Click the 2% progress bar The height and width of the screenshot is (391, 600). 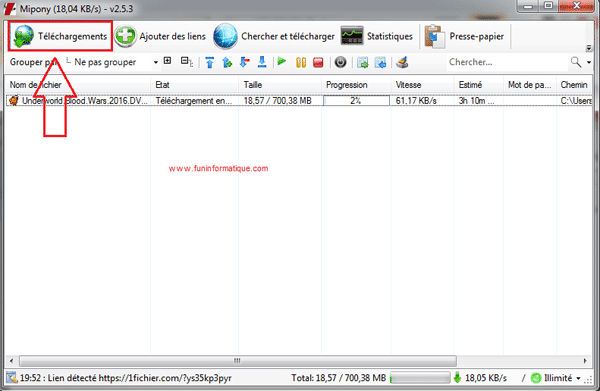pos(356,101)
